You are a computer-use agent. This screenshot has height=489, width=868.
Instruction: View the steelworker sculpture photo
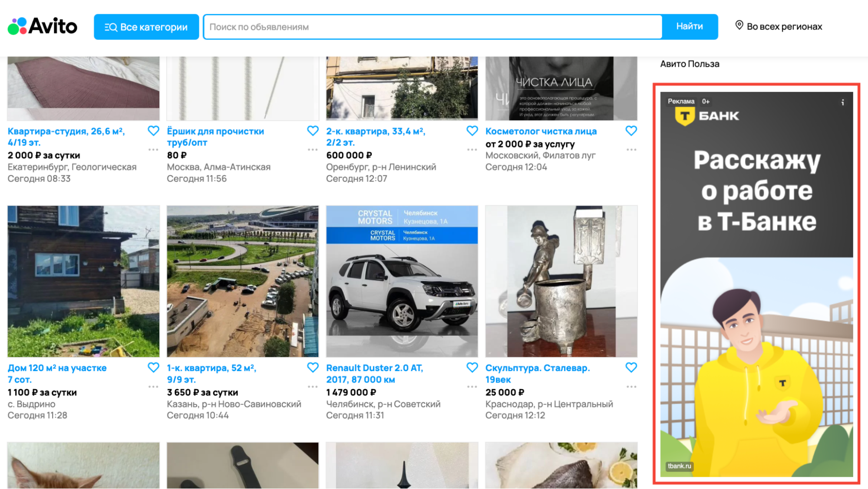tap(561, 281)
